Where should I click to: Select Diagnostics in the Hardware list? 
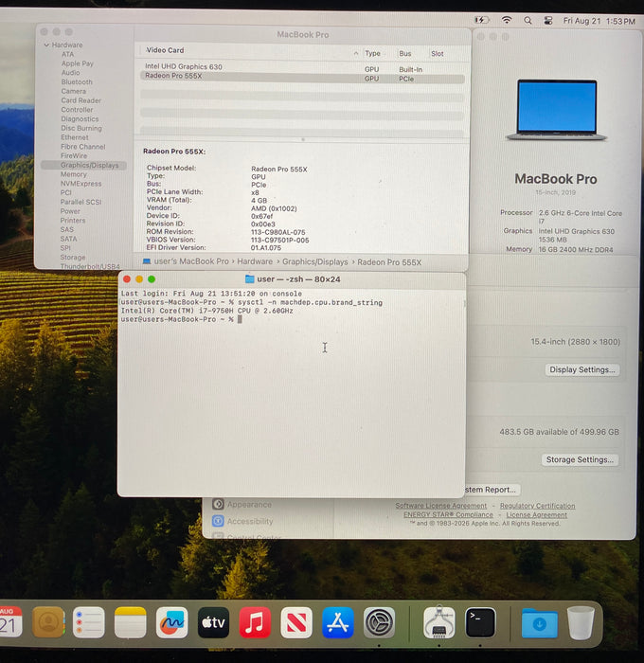point(80,118)
